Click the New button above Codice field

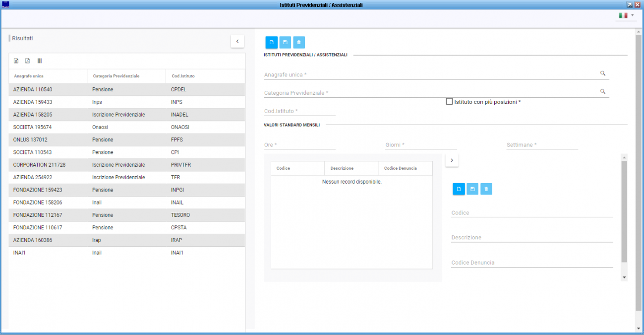459,189
